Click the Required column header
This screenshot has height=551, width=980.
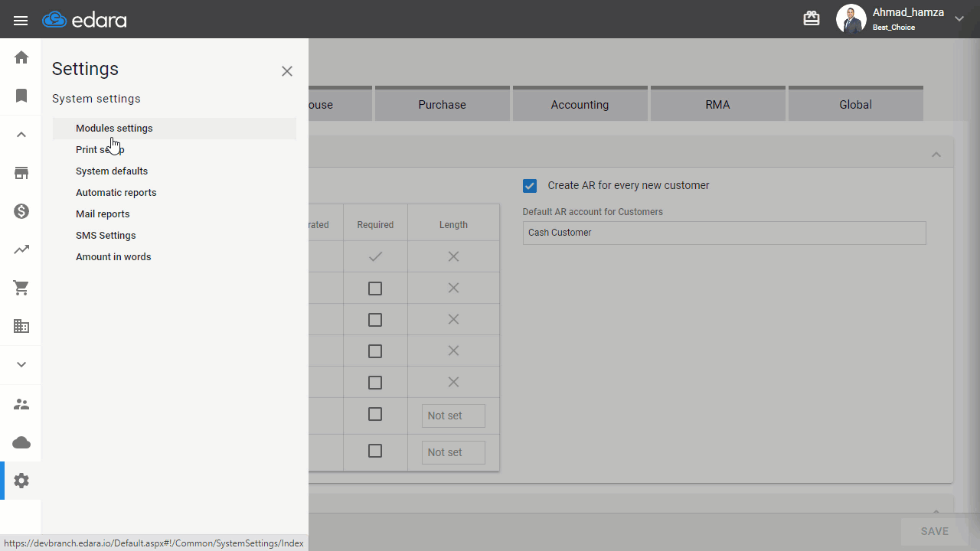point(375,225)
